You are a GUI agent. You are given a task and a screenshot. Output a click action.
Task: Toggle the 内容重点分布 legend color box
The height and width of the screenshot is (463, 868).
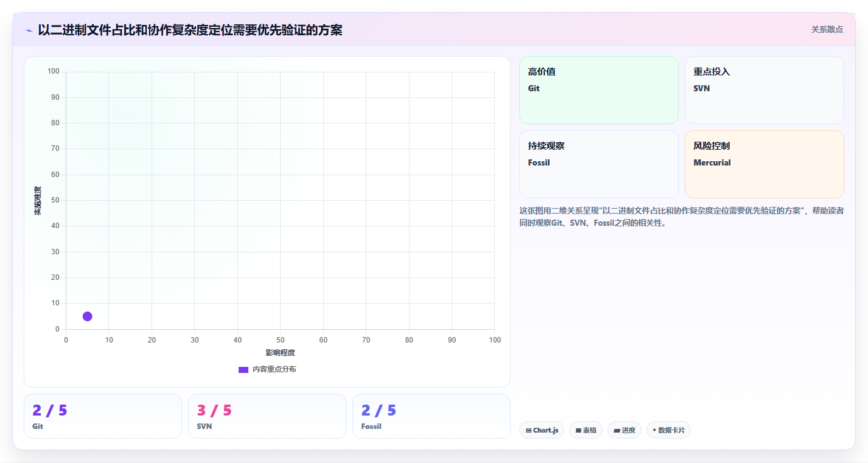243,369
